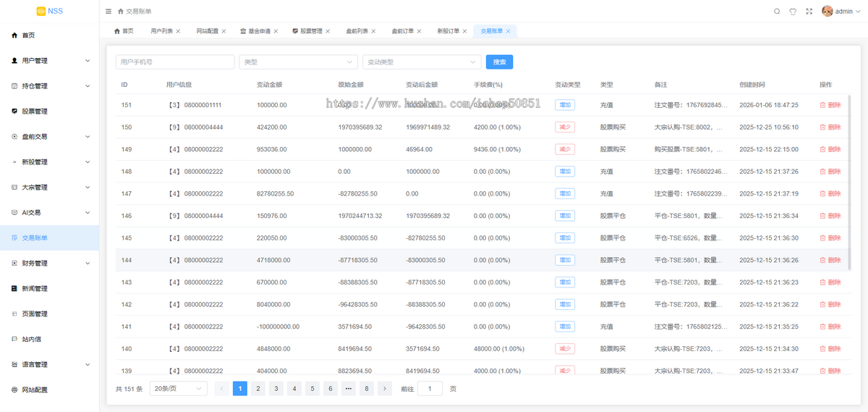Click 持仓管理 icon in sidebar
Image resolution: width=868 pixels, height=412 pixels.
point(14,86)
